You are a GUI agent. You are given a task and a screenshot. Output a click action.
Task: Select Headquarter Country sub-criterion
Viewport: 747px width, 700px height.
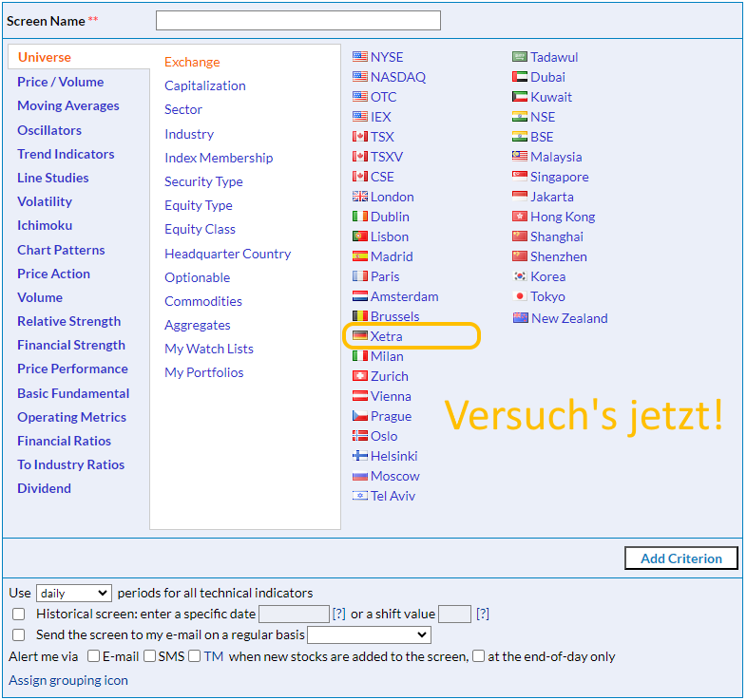[228, 254]
